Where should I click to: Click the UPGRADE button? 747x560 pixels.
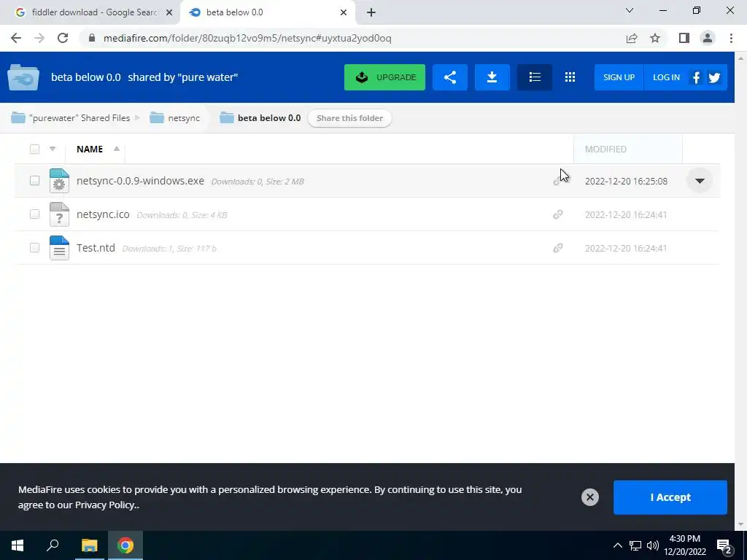(x=384, y=77)
